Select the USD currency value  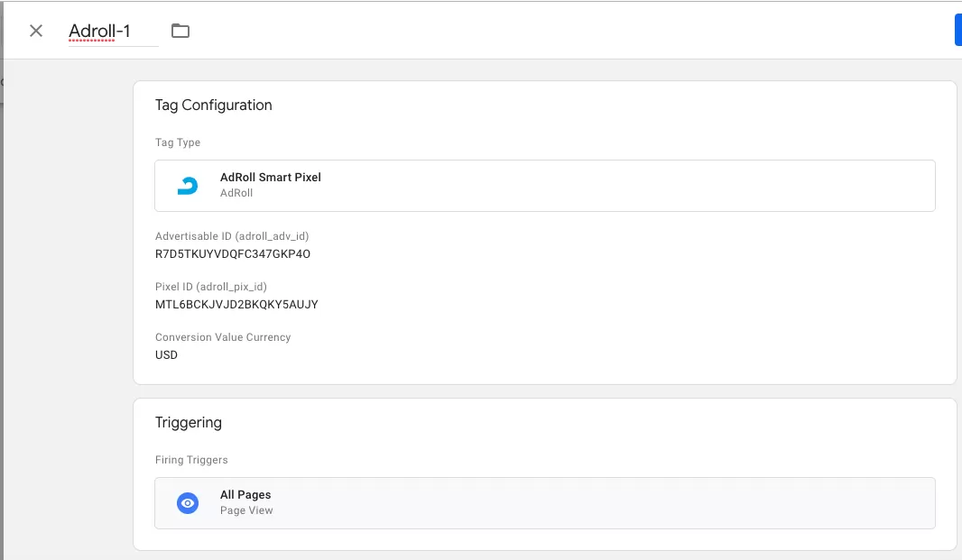click(x=166, y=355)
